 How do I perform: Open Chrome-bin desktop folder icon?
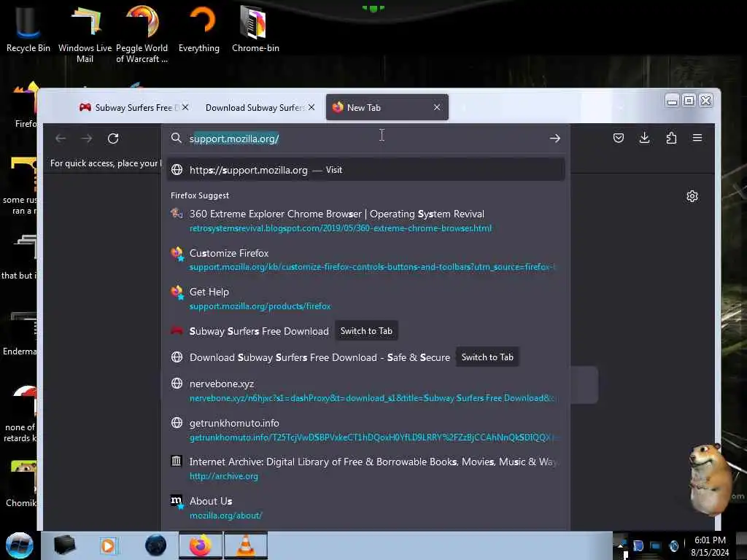click(255, 28)
